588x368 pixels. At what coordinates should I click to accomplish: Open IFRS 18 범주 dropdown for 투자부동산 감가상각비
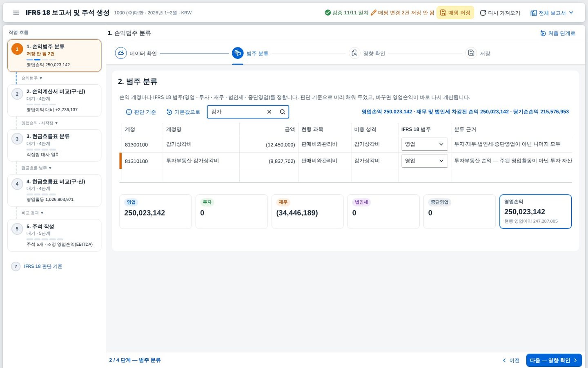click(425, 161)
